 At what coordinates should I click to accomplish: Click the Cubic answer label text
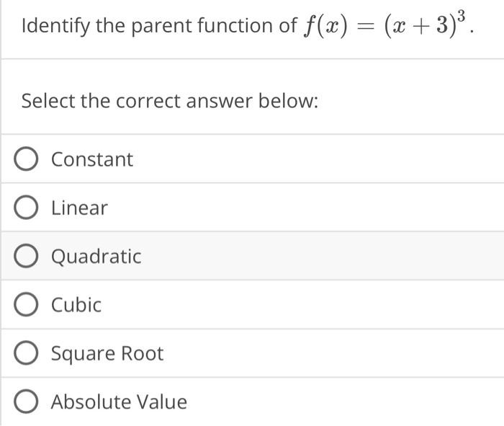pos(76,305)
